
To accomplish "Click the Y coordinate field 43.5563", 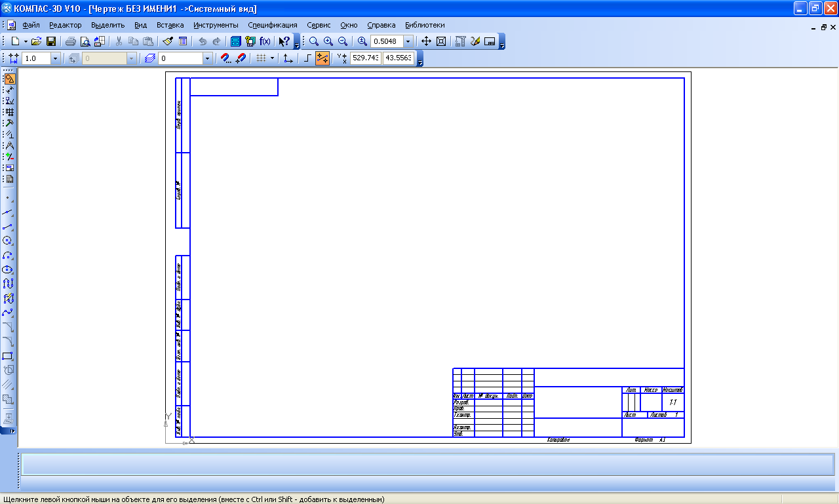I will click(399, 58).
